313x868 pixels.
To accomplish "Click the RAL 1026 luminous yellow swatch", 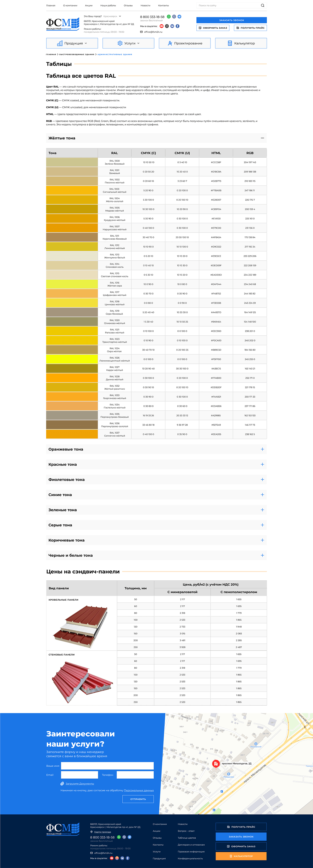I will pos(72,359).
